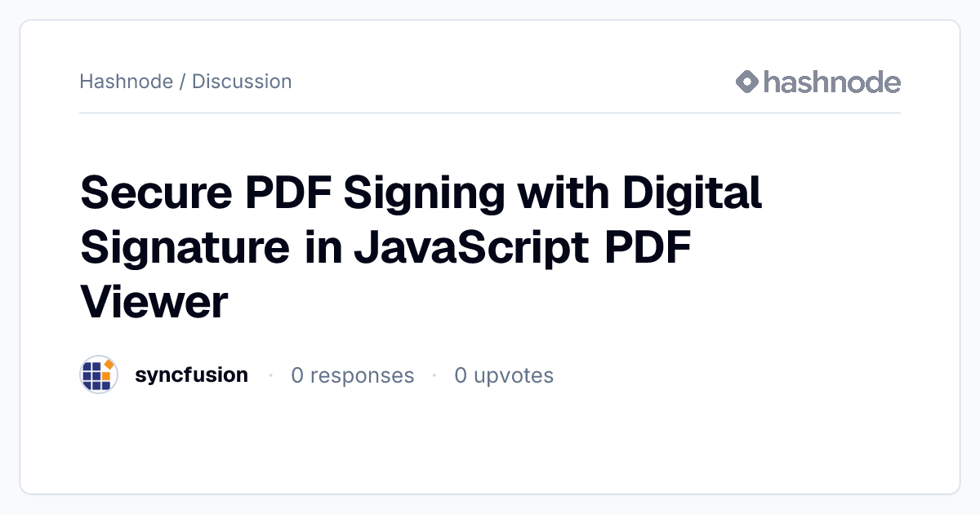Image resolution: width=980 pixels, height=514 pixels.
Task: Click the 0 upvotes counter
Action: 504,375
